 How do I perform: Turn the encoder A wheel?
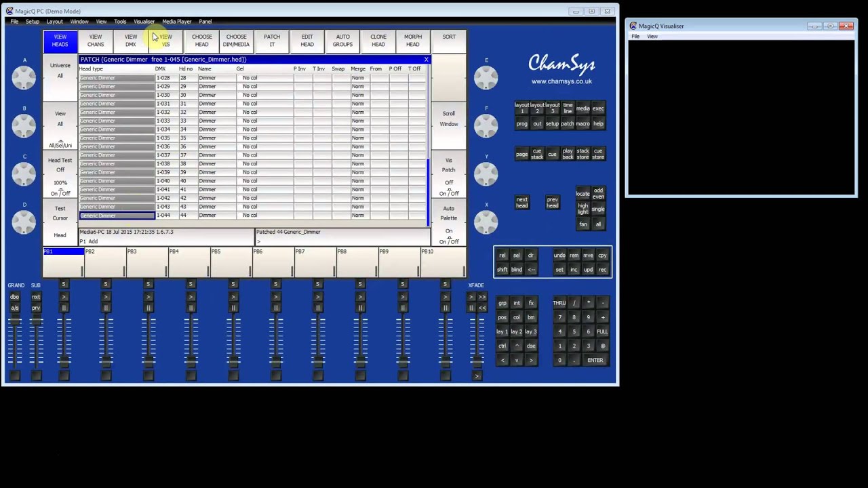point(24,78)
